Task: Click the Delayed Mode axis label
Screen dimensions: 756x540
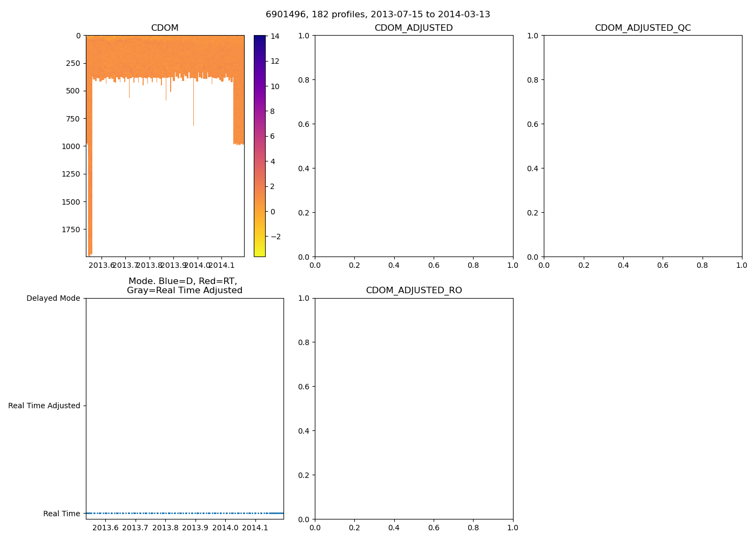Action: click(53, 299)
